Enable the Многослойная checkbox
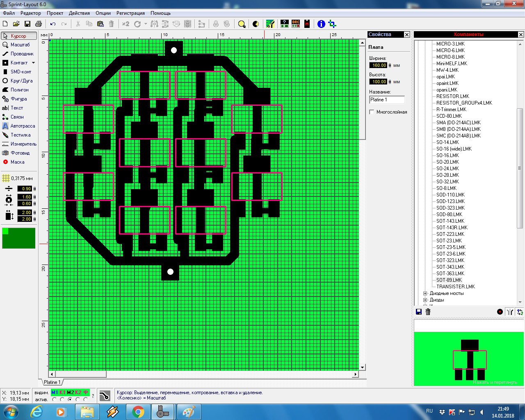 coord(372,112)
